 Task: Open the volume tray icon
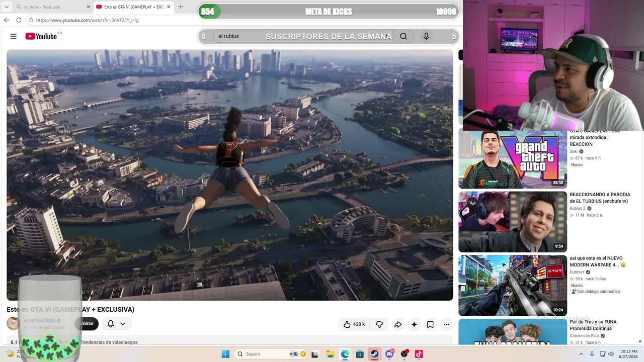tap(611, 354)
